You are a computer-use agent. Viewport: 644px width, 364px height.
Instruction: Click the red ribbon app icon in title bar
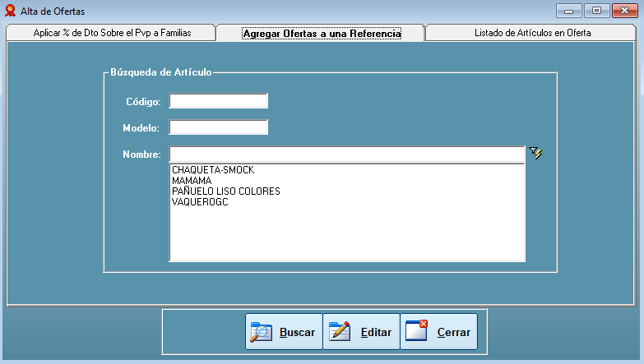pyautogui.click(x=10, y=11)
